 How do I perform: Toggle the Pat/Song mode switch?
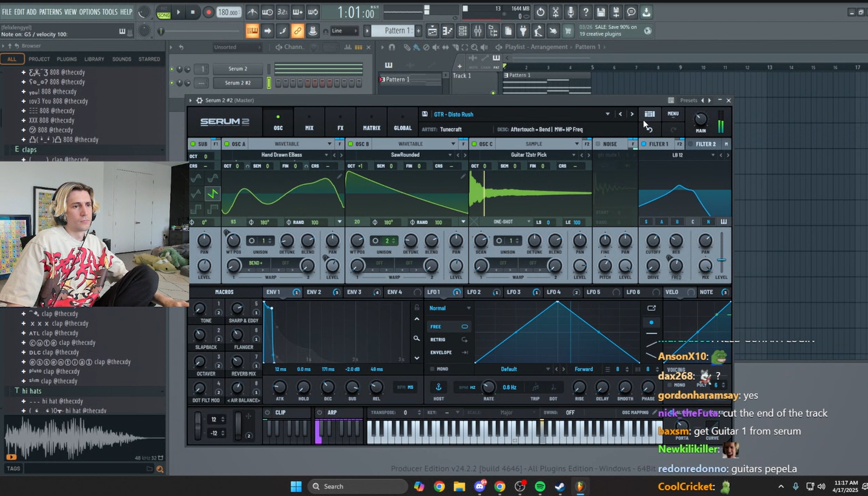tap(163, 12)
